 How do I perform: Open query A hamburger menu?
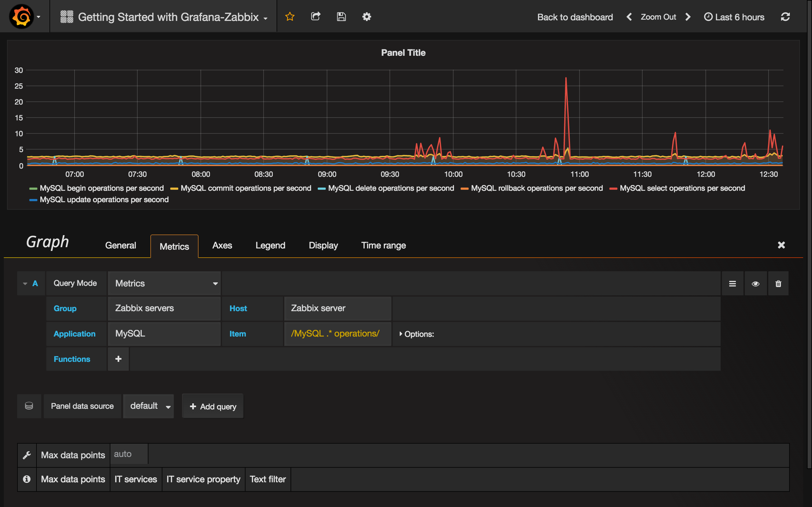click(732, 284)
